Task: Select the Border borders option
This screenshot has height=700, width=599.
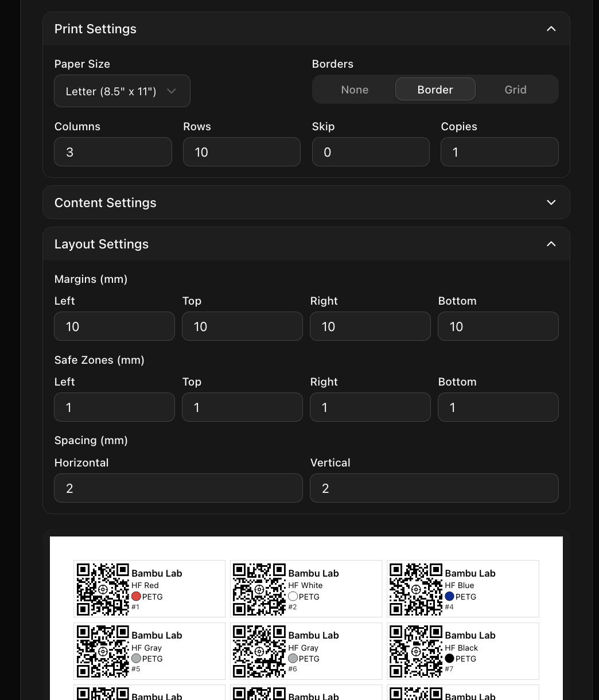Action: tap(435, 90)
